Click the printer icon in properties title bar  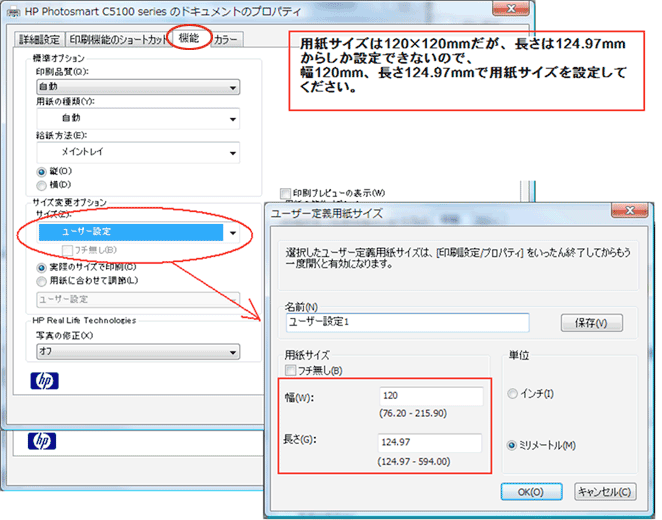pos(14,12)
